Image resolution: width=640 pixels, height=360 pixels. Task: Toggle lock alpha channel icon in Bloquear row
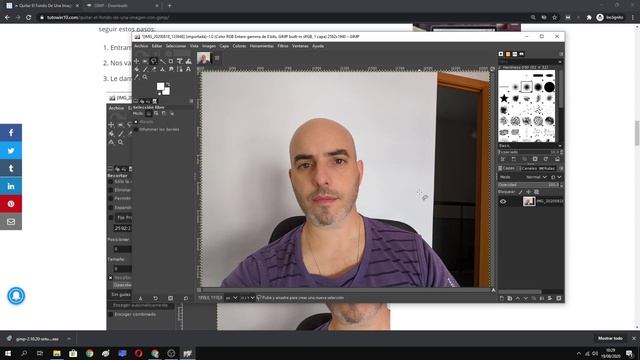(537, 192)
